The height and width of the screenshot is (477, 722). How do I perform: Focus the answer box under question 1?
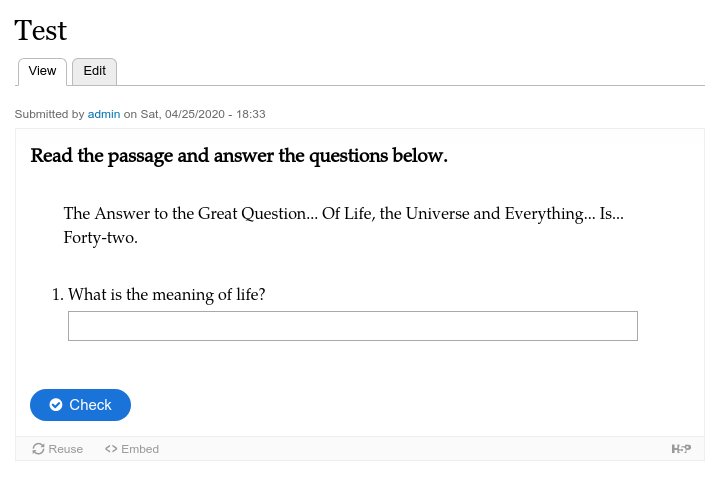pos(353,326)
